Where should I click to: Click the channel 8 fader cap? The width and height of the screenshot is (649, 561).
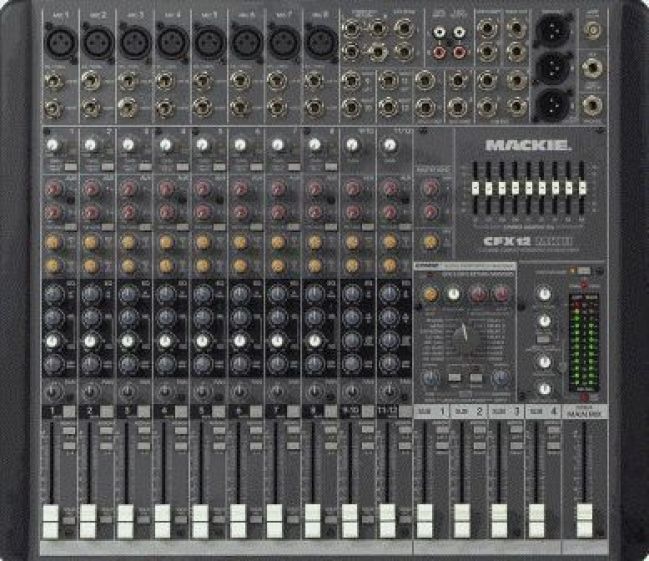(x=312, y=517)
